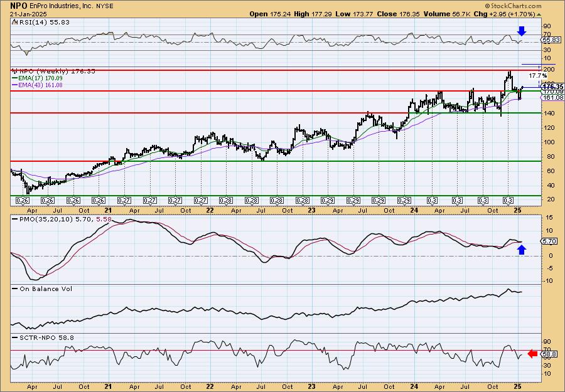Screen dimensions: 565x392
Task: Click the 176.35 price tag on the price axis
Action: point(553,87)
